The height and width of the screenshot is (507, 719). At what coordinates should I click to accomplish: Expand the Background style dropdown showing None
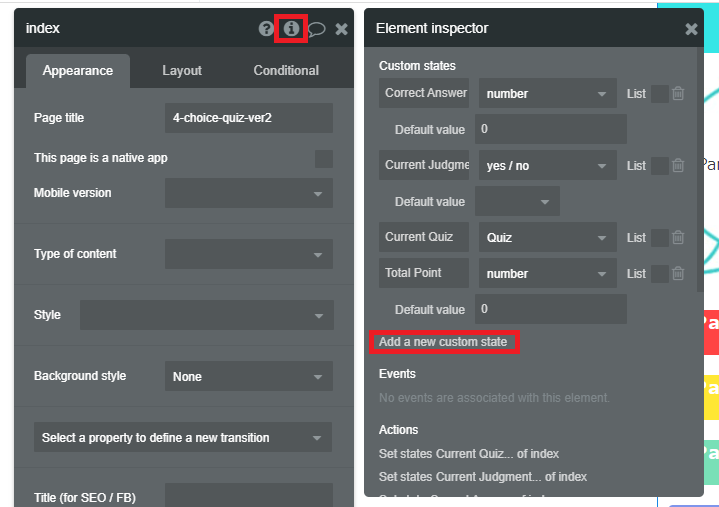(x=249, y=376)
